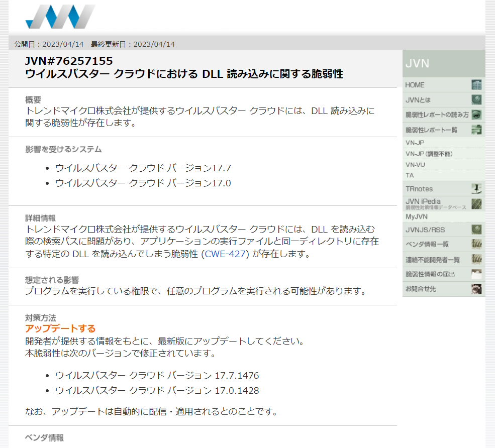Open the 脆弱性レポート一覧 report list icon
The image size is (495, 448).
(x=477, y=130)
